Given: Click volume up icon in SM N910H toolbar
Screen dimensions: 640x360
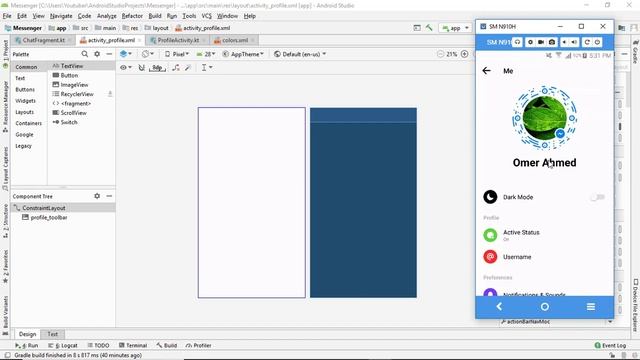Looking at the screenshot, I should [x=574, y=42].
